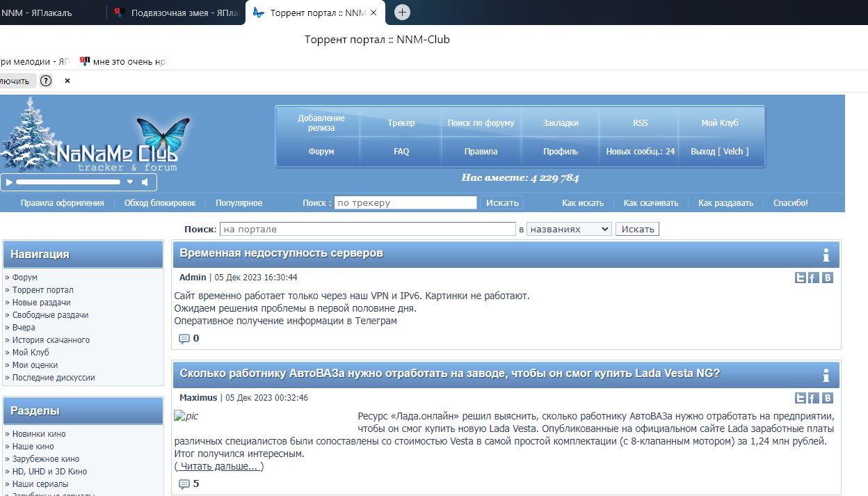Share server outage post on Facebook
The image size is (868, 496).
tap(813, 278)
